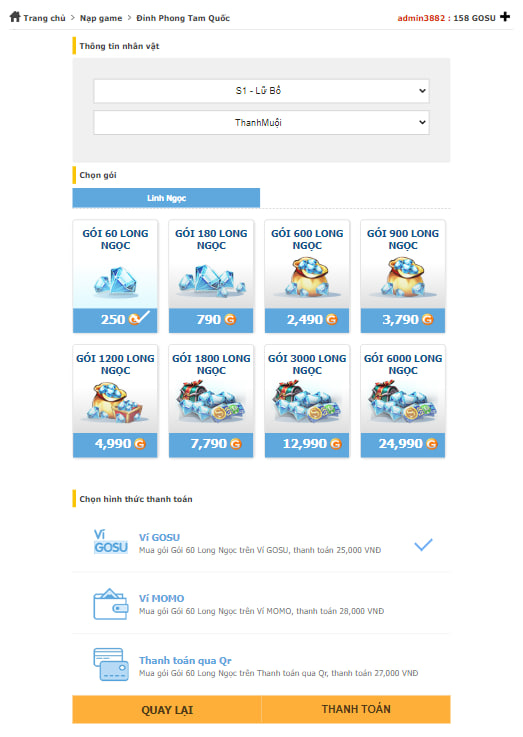523x737 pixels.
Task: Pick the Gói 1200 Long Ngọc package
Action: tap(115, 401)
